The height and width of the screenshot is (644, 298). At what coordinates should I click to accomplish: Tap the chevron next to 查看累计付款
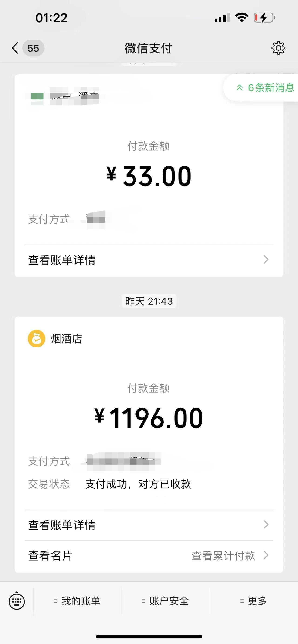point(266,555)
